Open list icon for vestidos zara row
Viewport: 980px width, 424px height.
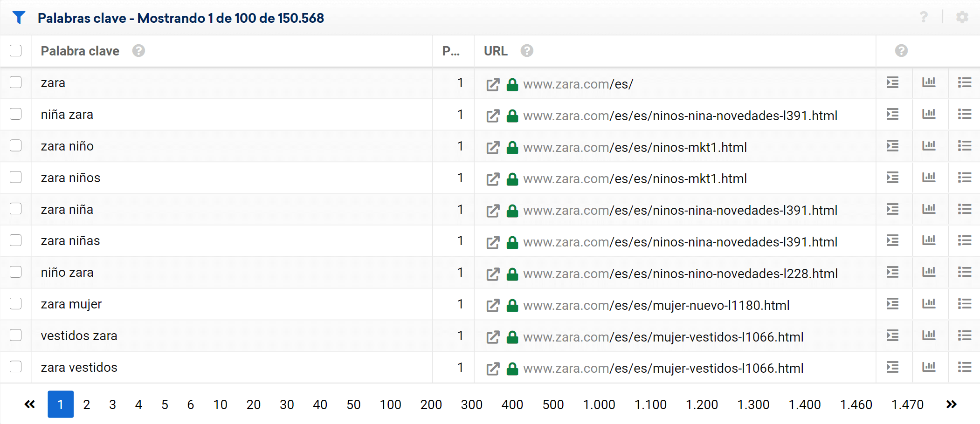(964, 335)
